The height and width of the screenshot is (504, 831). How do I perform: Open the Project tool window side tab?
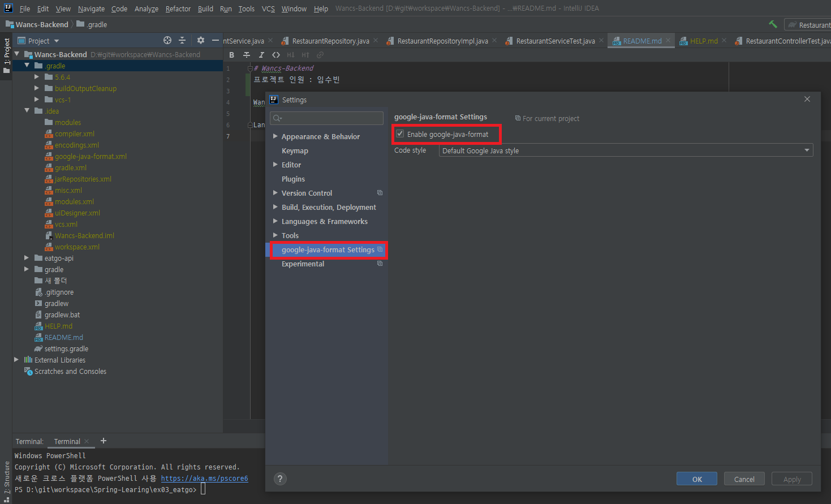[6, 55]
